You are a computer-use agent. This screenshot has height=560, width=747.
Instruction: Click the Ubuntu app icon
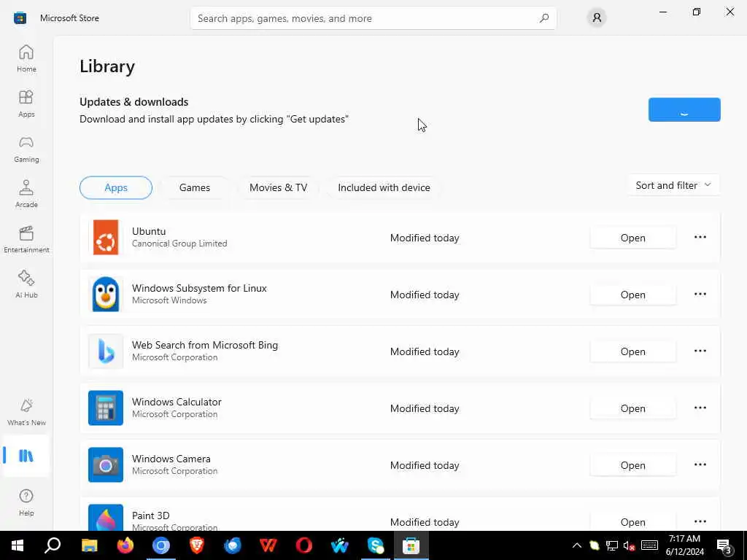(106, 237)
